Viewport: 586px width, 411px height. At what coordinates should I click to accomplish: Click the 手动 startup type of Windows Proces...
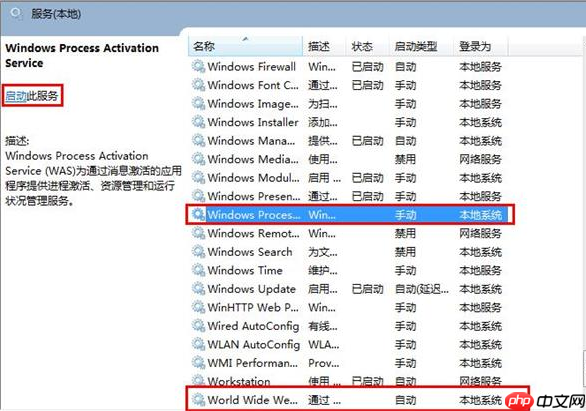[x=405, y=215]
